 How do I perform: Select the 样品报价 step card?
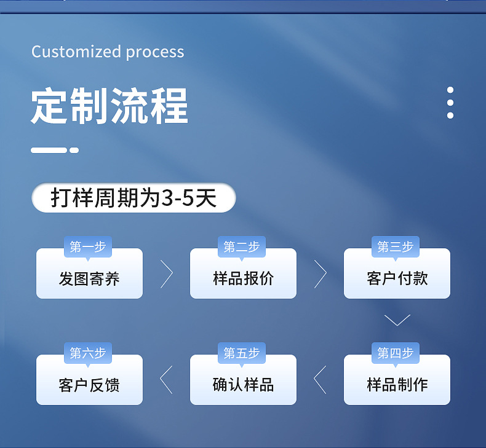243,273
